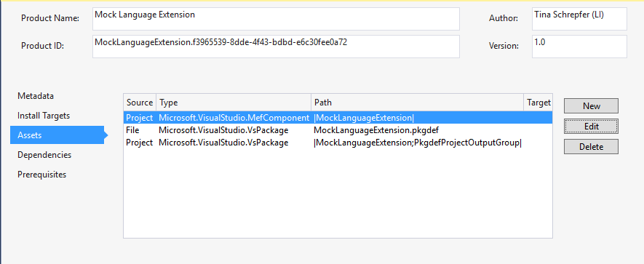
Task: Click the New asset button
Action: 591,106
